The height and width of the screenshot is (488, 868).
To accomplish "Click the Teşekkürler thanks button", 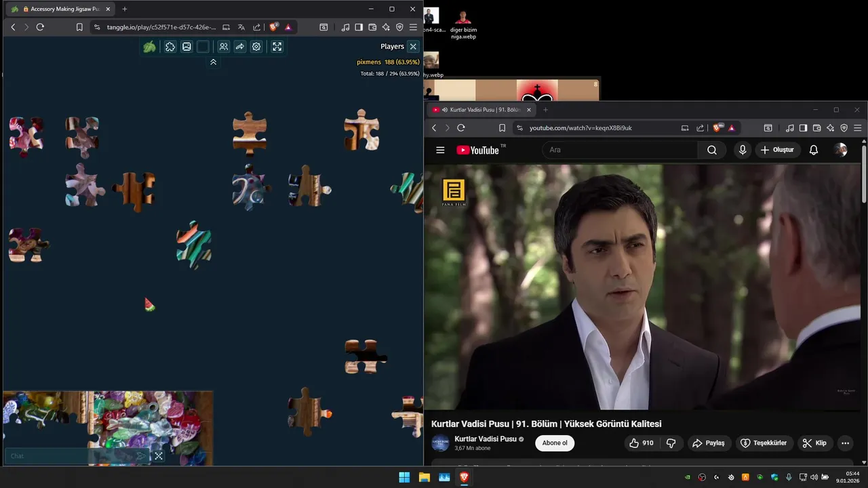I will (764, 443).
